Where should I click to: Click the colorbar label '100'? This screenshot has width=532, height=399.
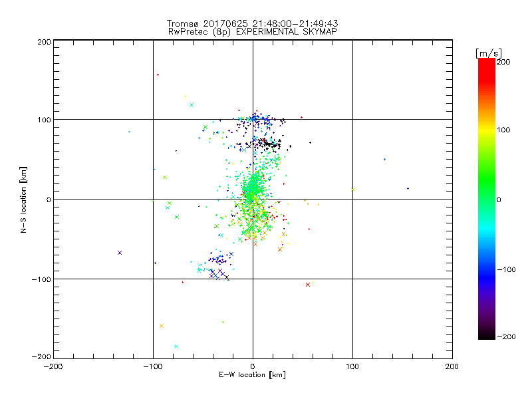tap(503, 130)
